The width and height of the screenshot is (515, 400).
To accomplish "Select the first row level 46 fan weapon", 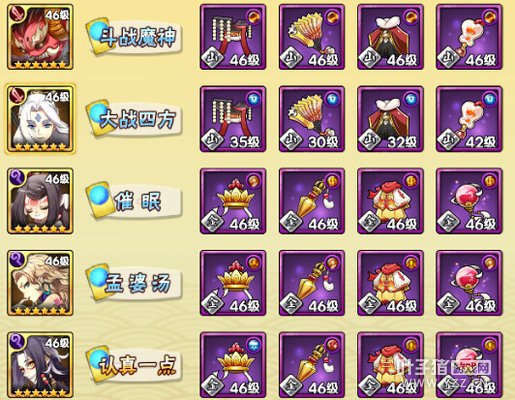I will 312,37.
